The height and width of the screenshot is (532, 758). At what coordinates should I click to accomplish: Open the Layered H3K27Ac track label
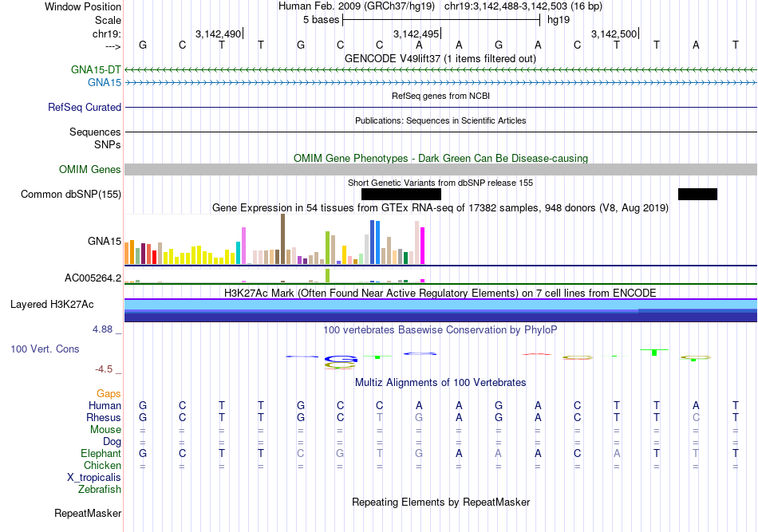pos(52,305)
